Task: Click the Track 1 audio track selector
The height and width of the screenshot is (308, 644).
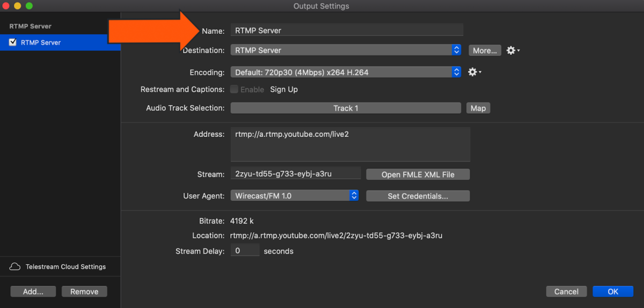Action: 346,108
